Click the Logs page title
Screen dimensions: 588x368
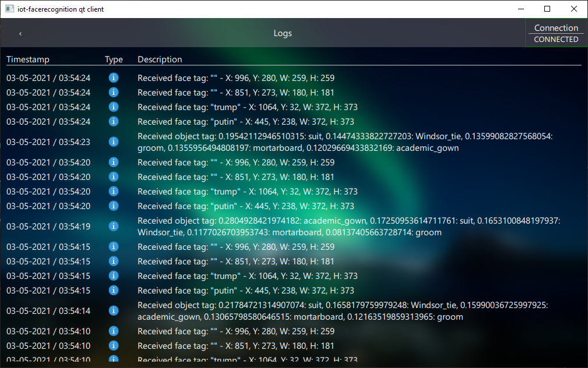(x=283, y=34)
